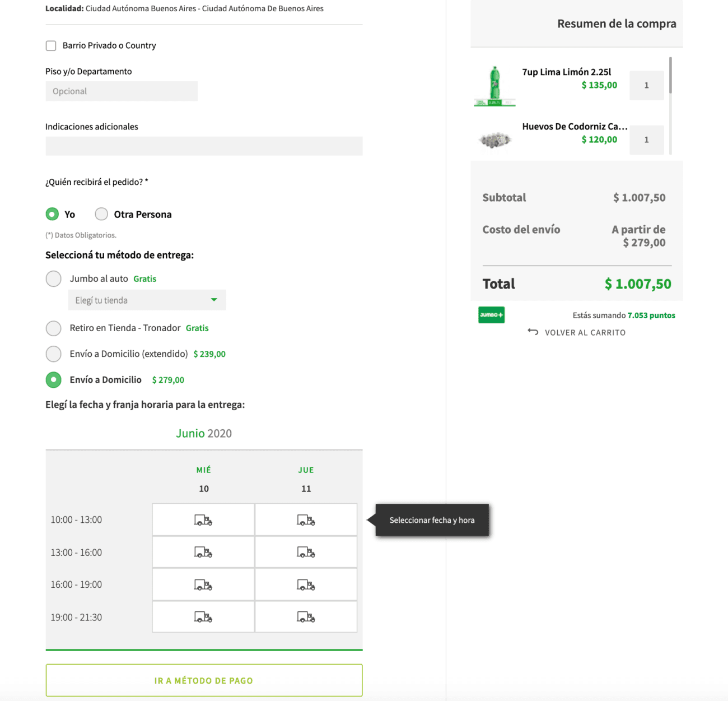Screen dimensions: 728x701
Task: Focus the Indicaciones adicionales text field
Action: [x=204, y=146]
